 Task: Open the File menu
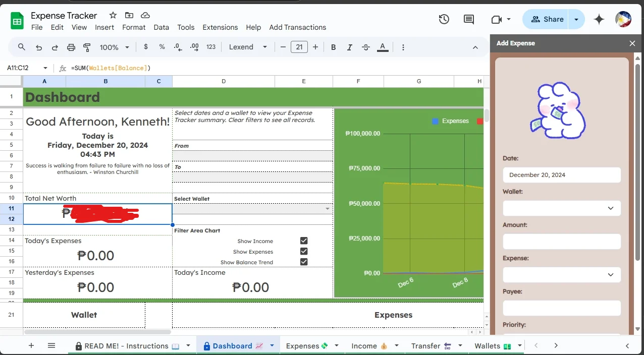click(x=37, y=27)
